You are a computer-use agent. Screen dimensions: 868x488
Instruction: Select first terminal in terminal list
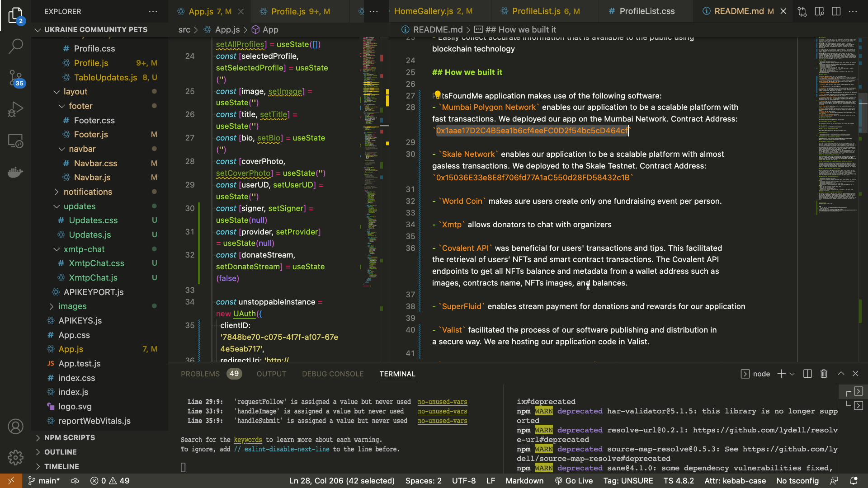tap(854, 391)
